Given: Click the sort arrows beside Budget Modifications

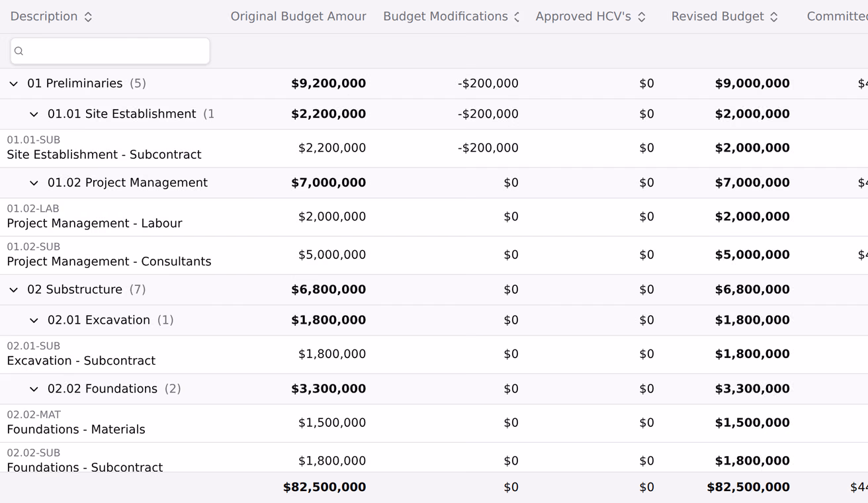Looking at the screenshot, I should [x=517, y=17].
